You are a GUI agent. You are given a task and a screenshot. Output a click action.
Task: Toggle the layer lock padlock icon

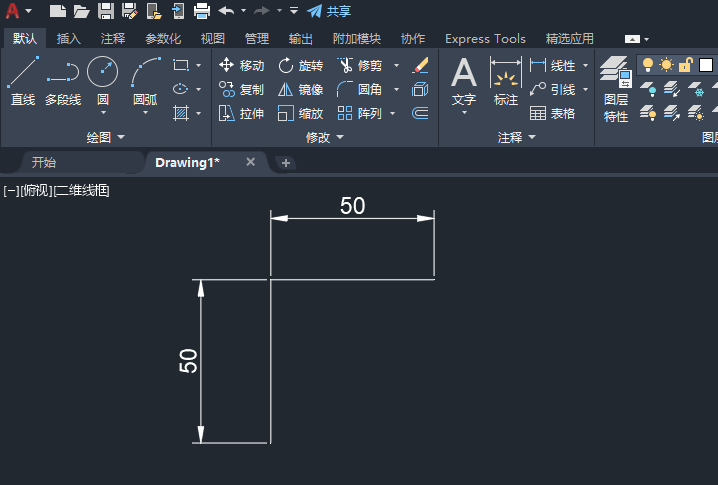click(685, 65)
